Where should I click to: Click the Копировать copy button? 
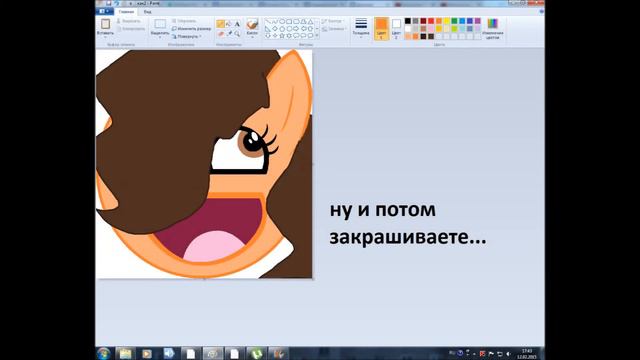point(131,29)
